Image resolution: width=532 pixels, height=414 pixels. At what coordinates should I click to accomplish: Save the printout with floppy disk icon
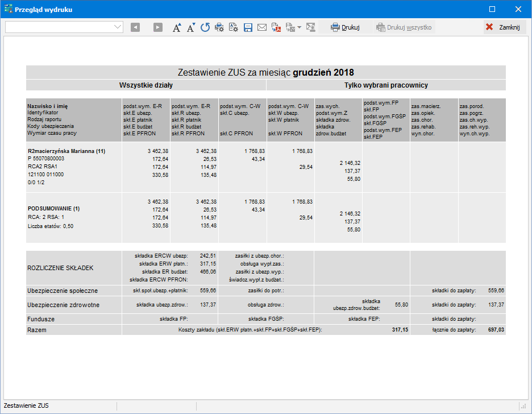248,27
